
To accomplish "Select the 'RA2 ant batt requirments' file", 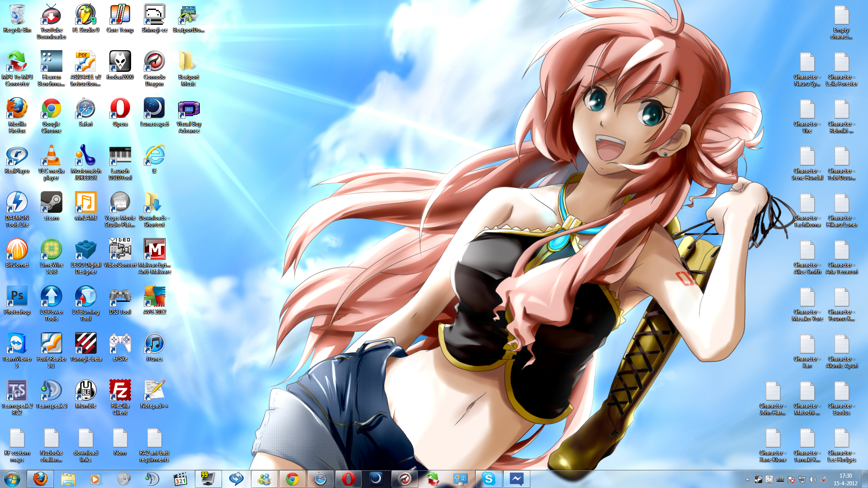I will coord(155,445).
